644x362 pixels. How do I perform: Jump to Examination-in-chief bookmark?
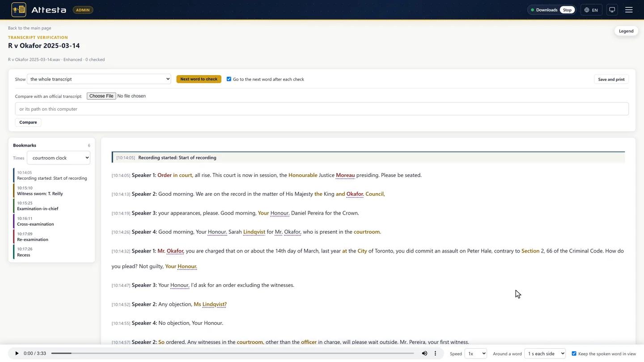(x=52, y=206)
